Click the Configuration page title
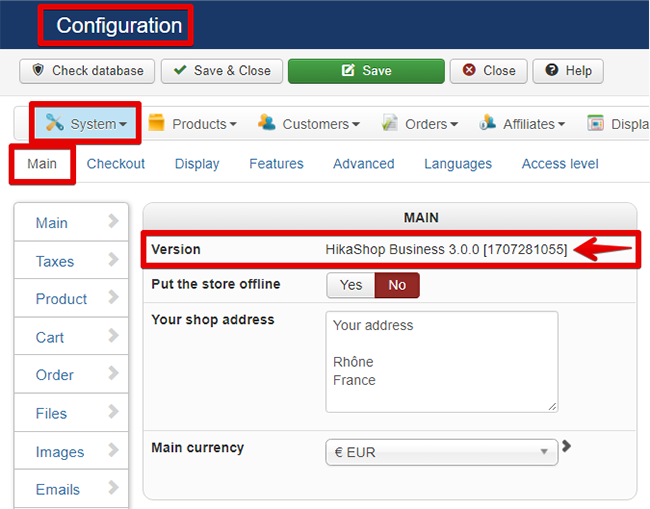Viewport: 650px width, 509px height. click(119, 25)
